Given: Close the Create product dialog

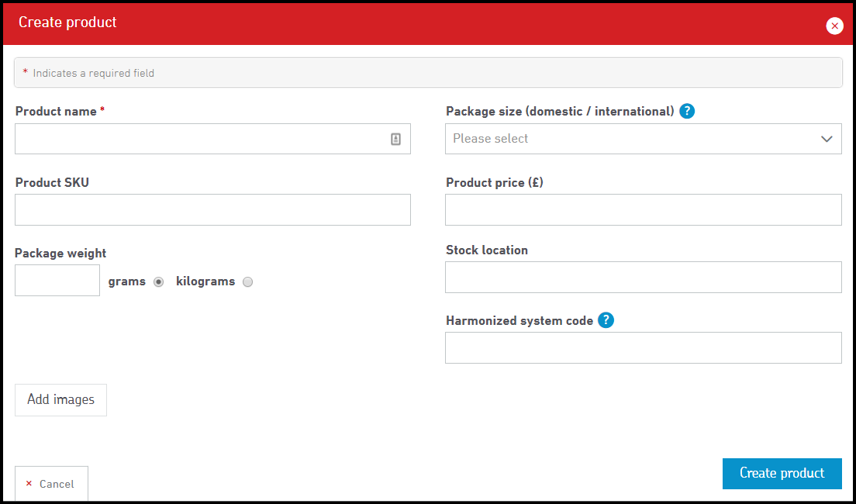Looking at the screenshot, I should pyautogui.click(x=834, y=26).
